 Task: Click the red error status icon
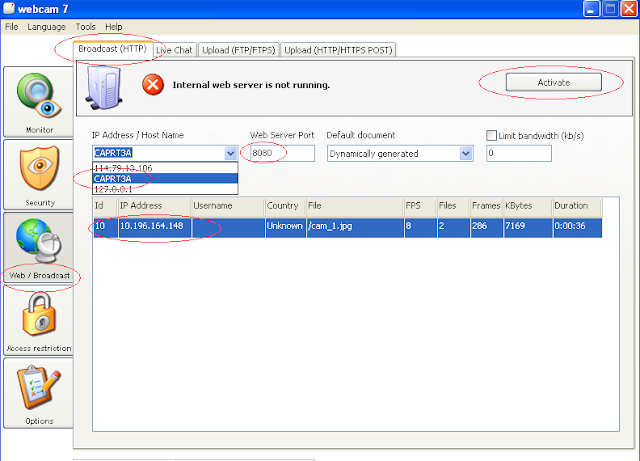click(153, 85)
